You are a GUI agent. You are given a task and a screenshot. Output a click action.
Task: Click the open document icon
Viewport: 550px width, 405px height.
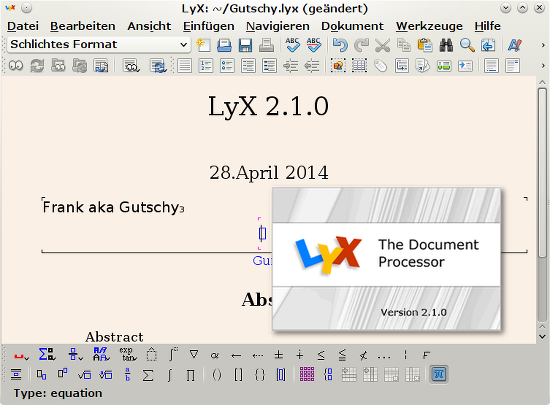[x=224, y=45]
